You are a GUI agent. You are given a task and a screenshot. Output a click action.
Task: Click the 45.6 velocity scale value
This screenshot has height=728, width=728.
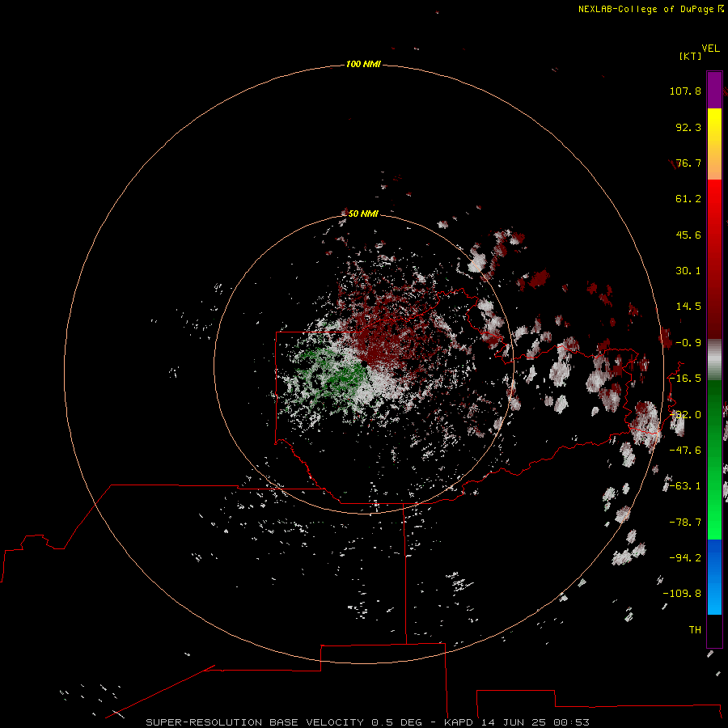coord(688,235)
